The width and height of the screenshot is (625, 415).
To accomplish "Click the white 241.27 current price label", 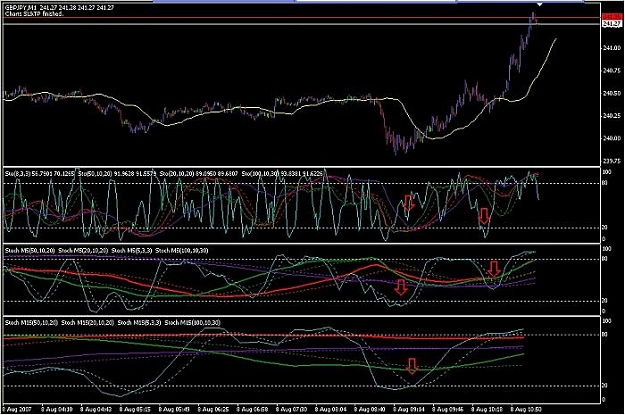I will [x=612, y=24].
